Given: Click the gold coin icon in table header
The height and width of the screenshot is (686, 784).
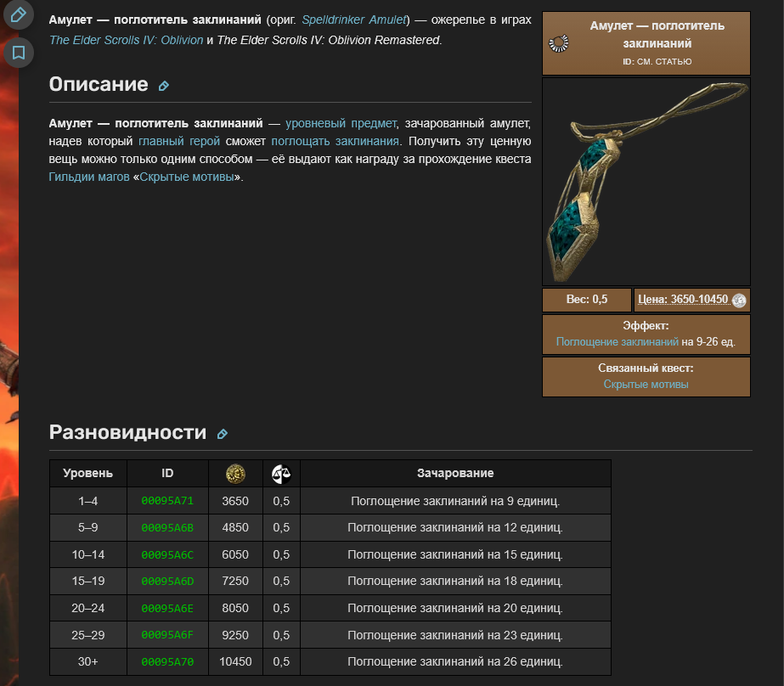Looking at the screenshot, I should pos(235,474).
